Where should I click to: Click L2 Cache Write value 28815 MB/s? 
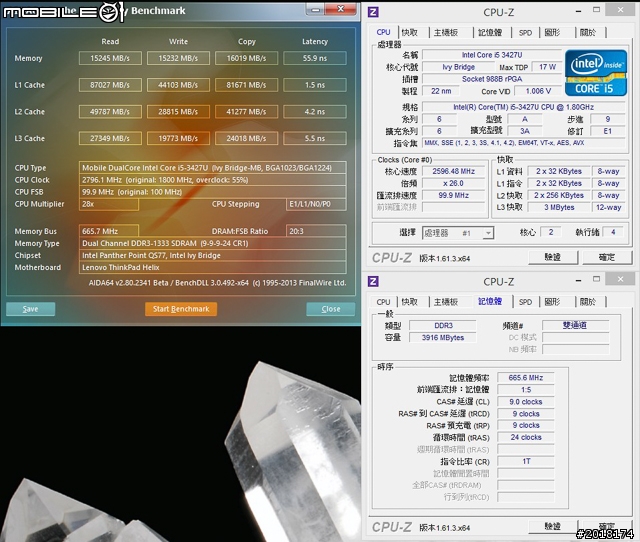[x=178, y=111]
